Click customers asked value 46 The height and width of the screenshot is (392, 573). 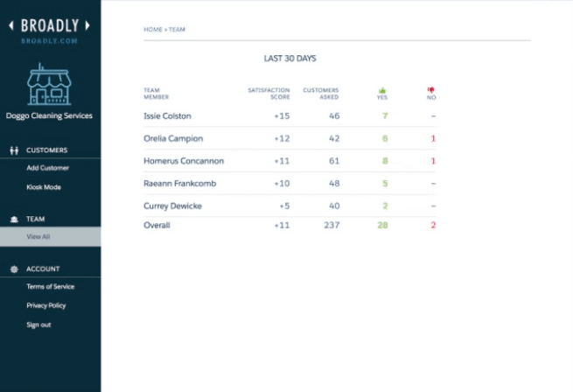(x=334, y=115)
